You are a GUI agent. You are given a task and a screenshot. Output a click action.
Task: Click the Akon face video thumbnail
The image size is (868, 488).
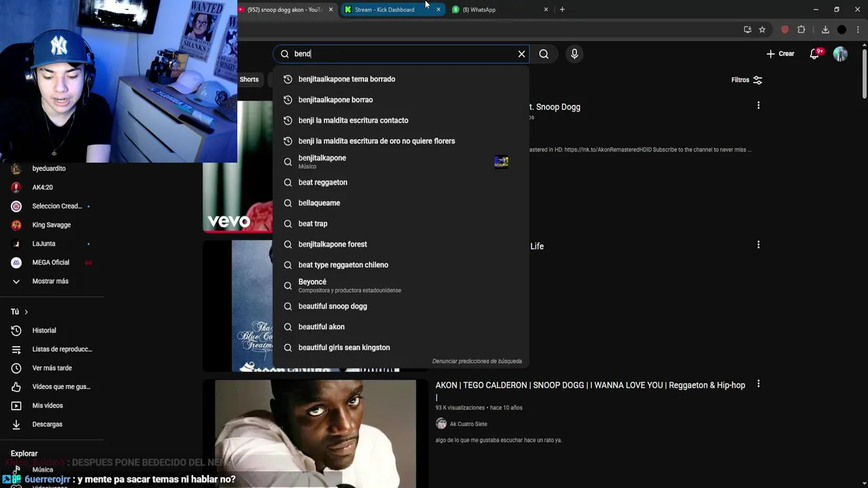coord(315,434)
